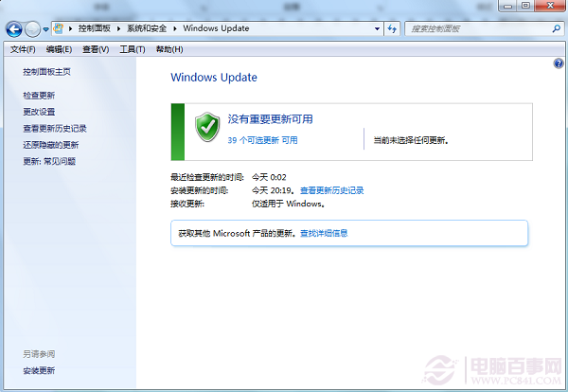Click the greyed Forward arrow button

tap(32, 29)
